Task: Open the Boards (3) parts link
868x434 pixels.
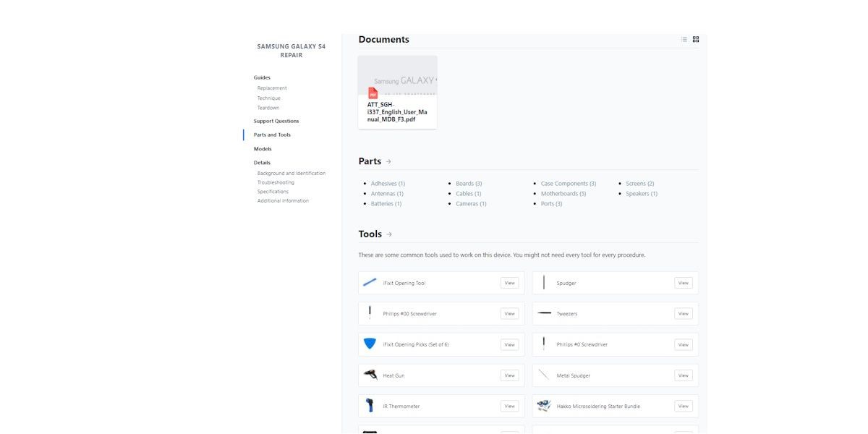Action: [469, 184]
